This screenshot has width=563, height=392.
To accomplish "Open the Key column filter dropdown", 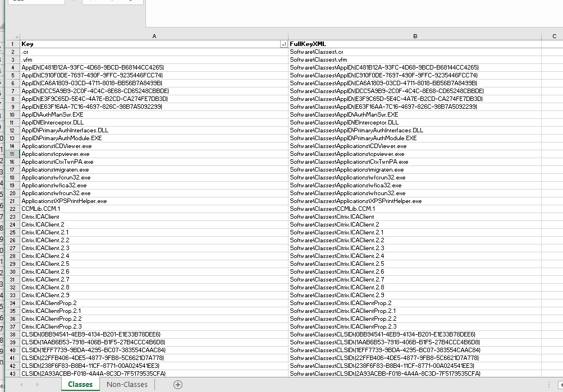I will (283, 44).
